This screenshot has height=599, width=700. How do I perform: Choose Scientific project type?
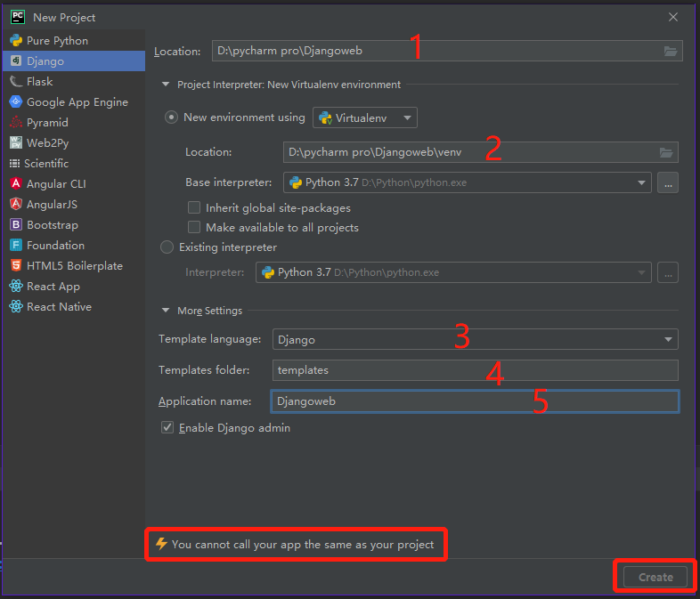coord(74,164)
